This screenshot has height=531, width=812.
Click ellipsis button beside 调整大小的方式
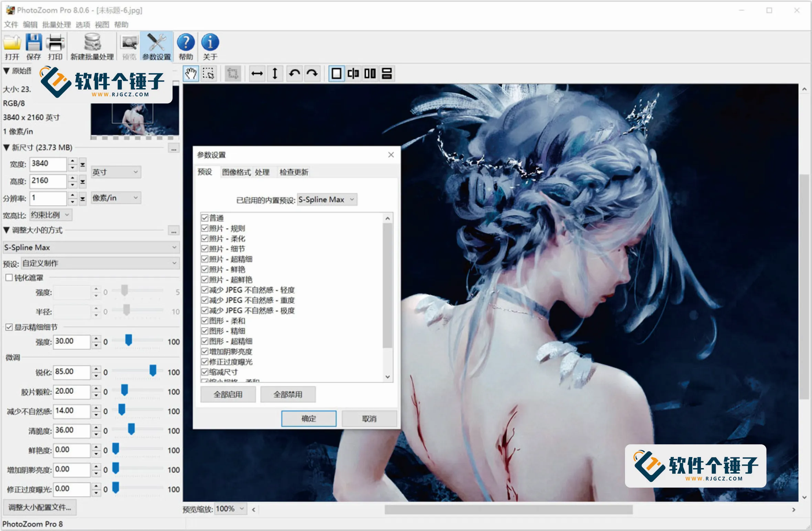point(174,231)
